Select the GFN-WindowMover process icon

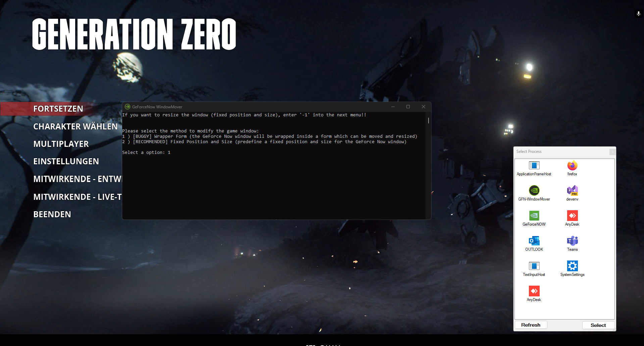[534, 190]
